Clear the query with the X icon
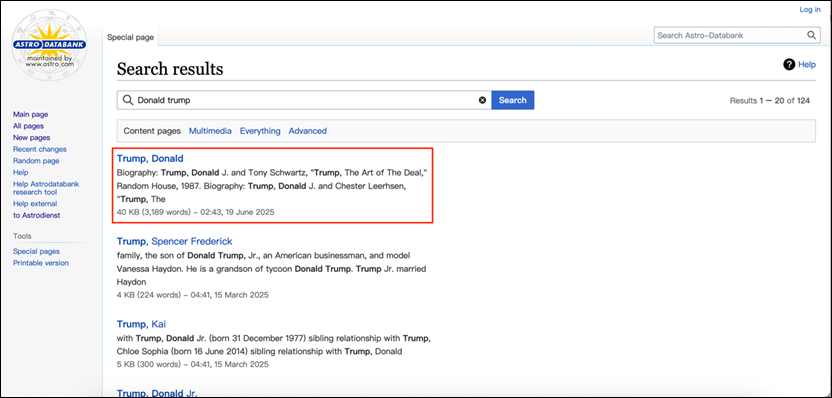The height and width of the screenshot is (398, 832). pyautogui.click(x=482, y=100)
